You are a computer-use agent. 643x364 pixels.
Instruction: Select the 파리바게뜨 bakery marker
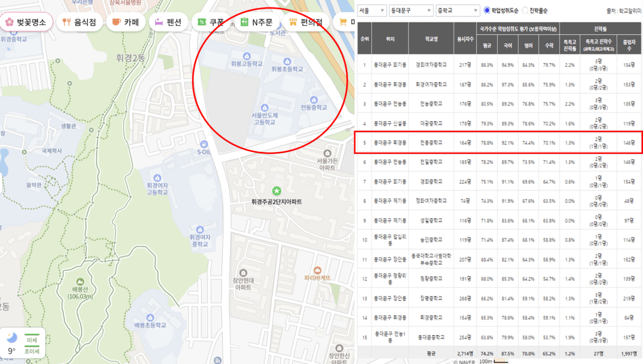(x=317, y=270)
